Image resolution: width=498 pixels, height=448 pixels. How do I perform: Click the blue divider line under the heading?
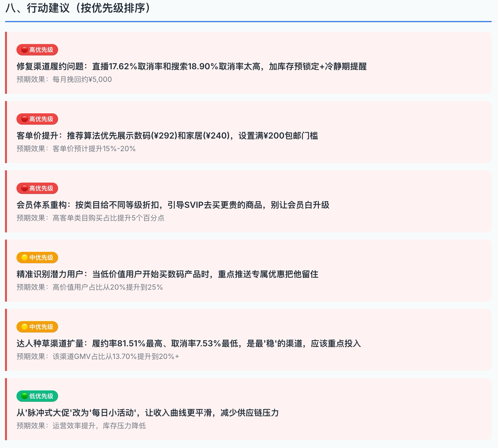click(x=248, y=22)
